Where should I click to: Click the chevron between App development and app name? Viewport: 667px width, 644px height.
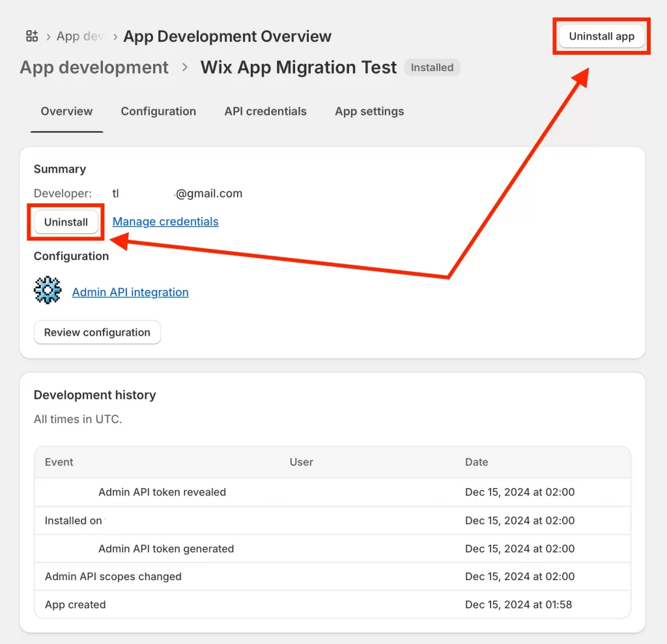point(185,67)
